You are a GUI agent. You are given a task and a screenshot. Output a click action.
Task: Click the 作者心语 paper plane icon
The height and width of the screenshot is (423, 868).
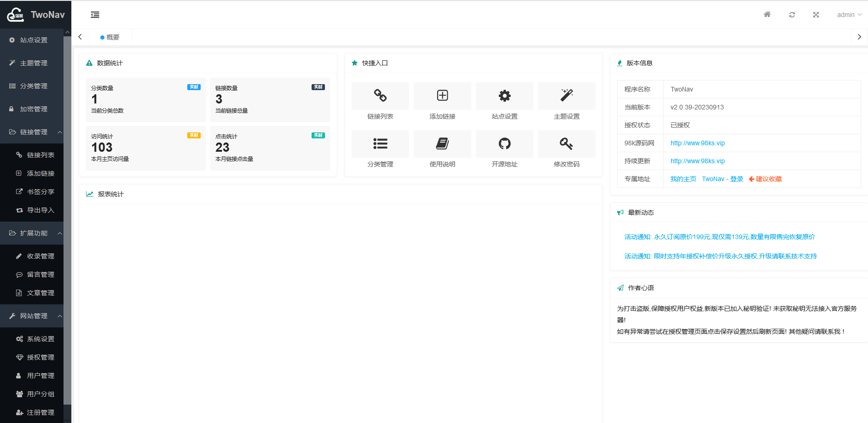[620, 288]
